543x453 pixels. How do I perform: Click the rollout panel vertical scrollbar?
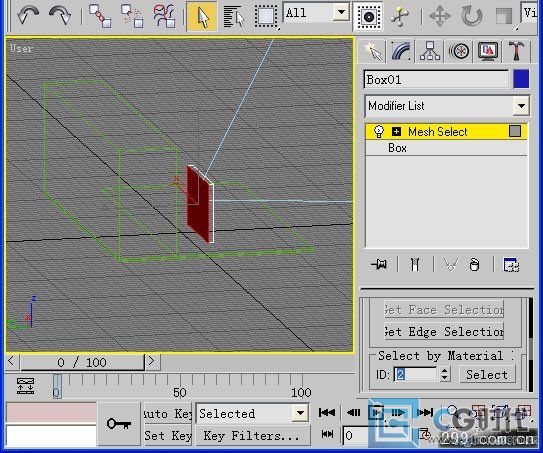(x=530, y=345)
